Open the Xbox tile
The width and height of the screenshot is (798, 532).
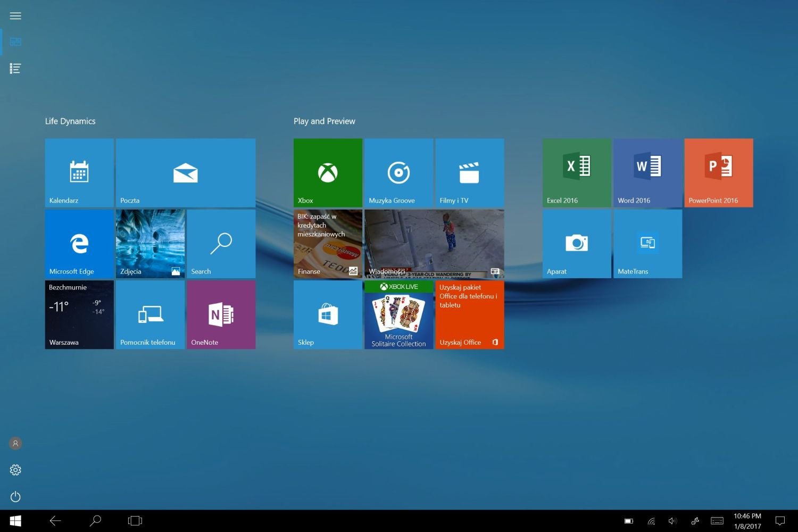pos(328,173)
